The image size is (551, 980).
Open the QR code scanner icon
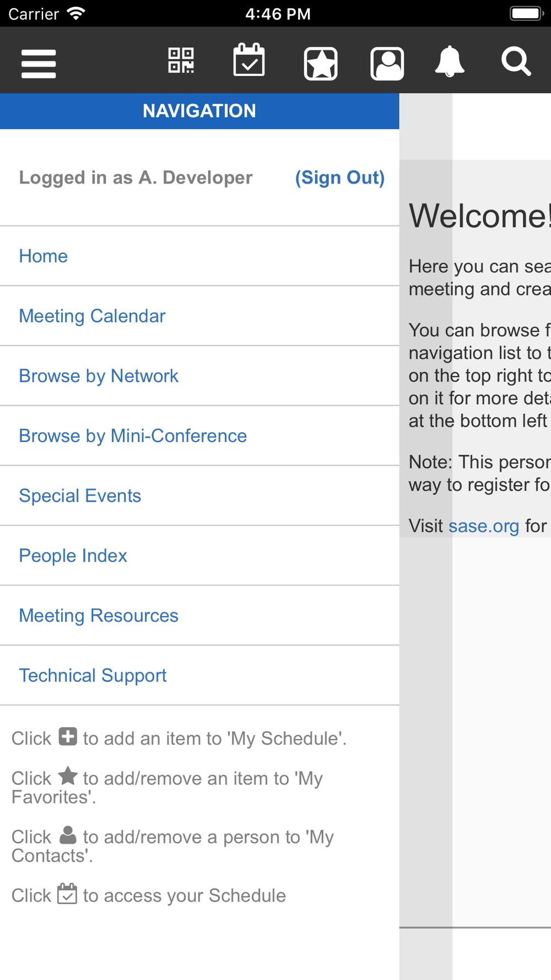point(181,61)
